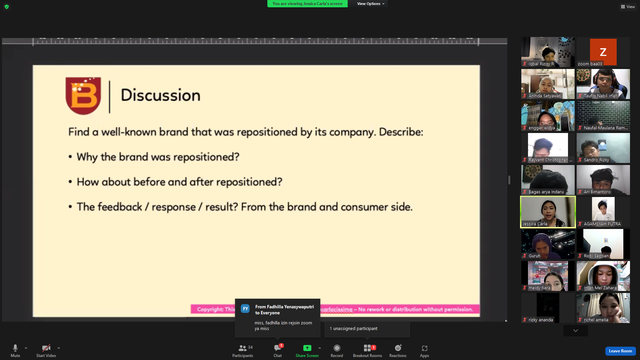This screenshot has height=360, width=640.
Task: Select Bagas arya Indaru's video tile
Action: (x=548, y=180)
